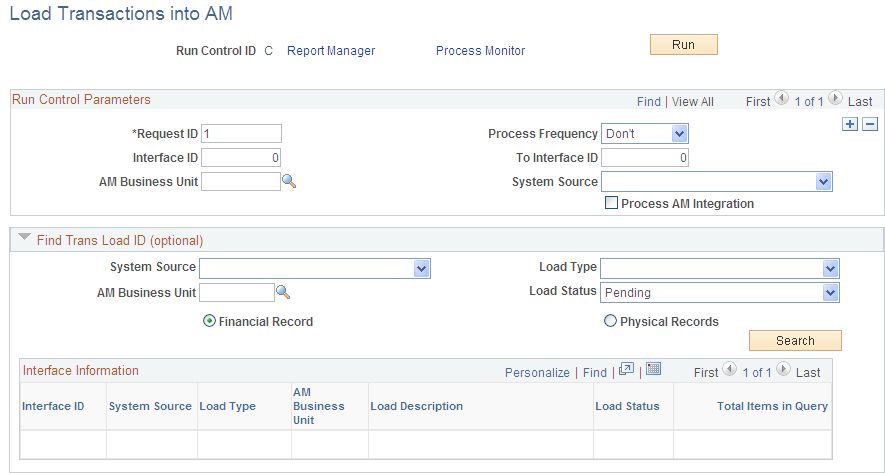885x473 pixels.
Task: Show next row arrow in Interface Information grid
Action: pos(783,369)
